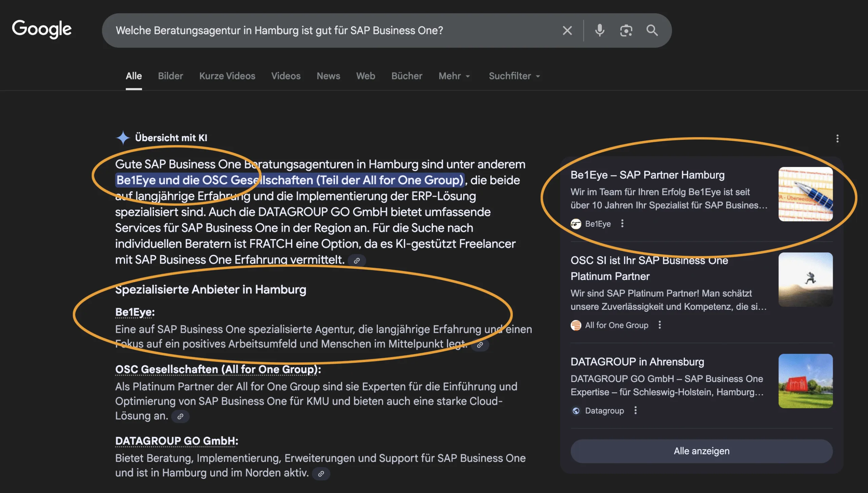Open three-dot menu beside Datagroup source

635,411
